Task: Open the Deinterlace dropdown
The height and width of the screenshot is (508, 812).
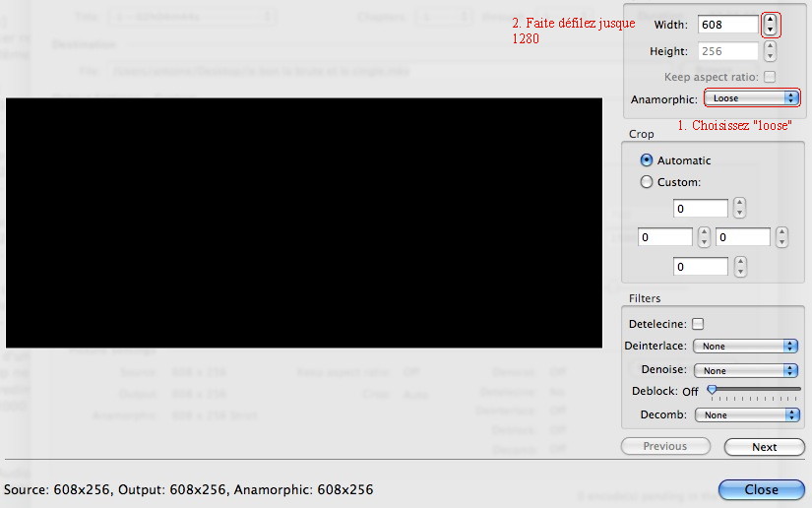Action: tap(745, 347)
